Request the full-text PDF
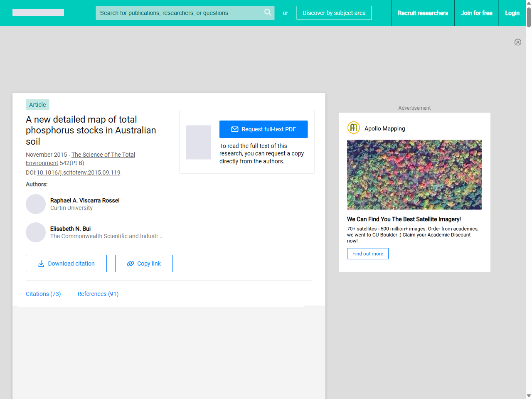The image size is (532, 399). point(264,129)
